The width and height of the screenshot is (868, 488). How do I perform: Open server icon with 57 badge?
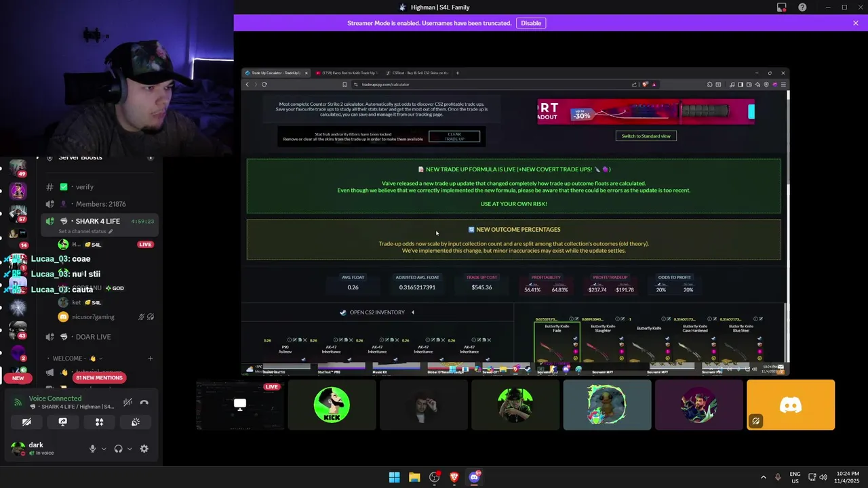(x=18, y=213)
